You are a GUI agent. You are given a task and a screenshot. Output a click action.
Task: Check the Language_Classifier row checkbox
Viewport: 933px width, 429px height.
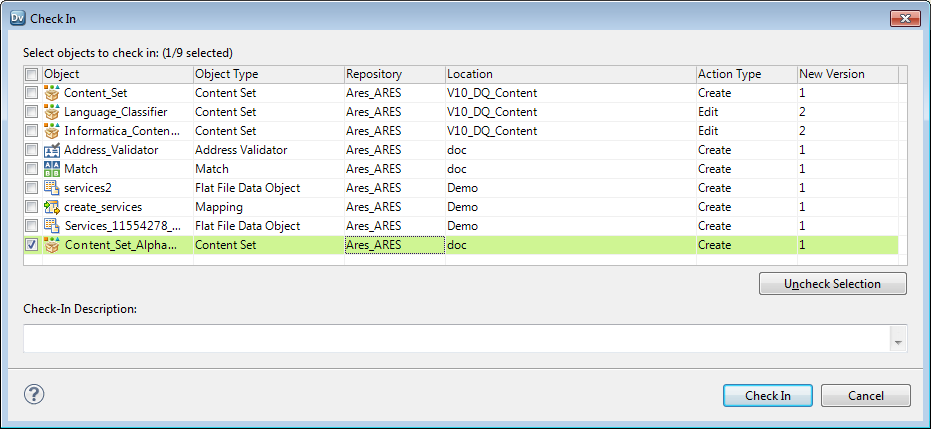pyautogui.click(x=32, y=112)
